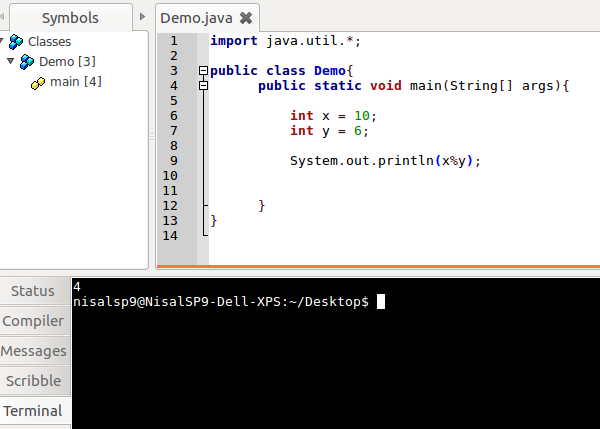This screenshot has width=600, height=429.
Task: Click variable 'y' declaration on line 7
Action: pos(326,132)
